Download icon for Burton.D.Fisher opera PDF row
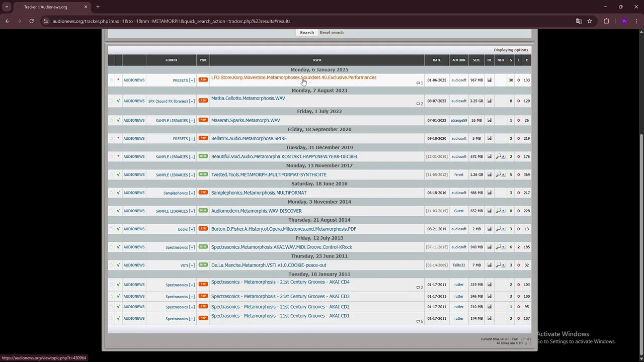This screenshot has width=644, height=362. pos(489,229)
